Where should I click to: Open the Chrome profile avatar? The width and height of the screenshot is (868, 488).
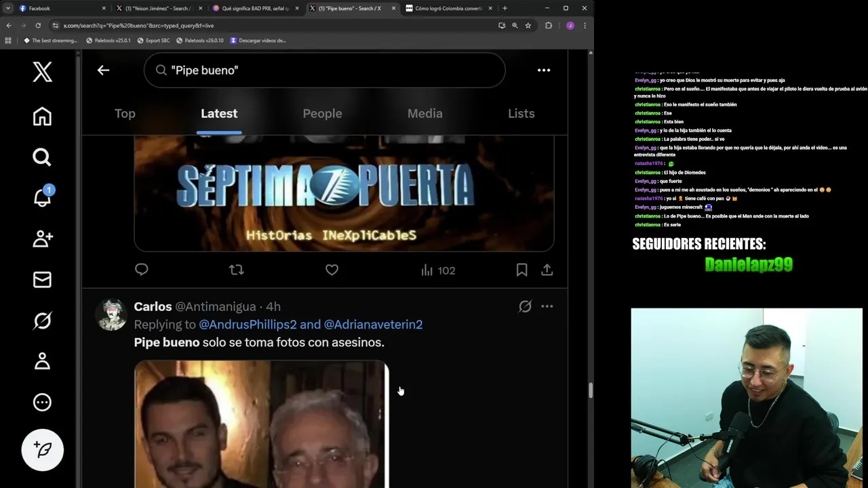click(570, 26)
